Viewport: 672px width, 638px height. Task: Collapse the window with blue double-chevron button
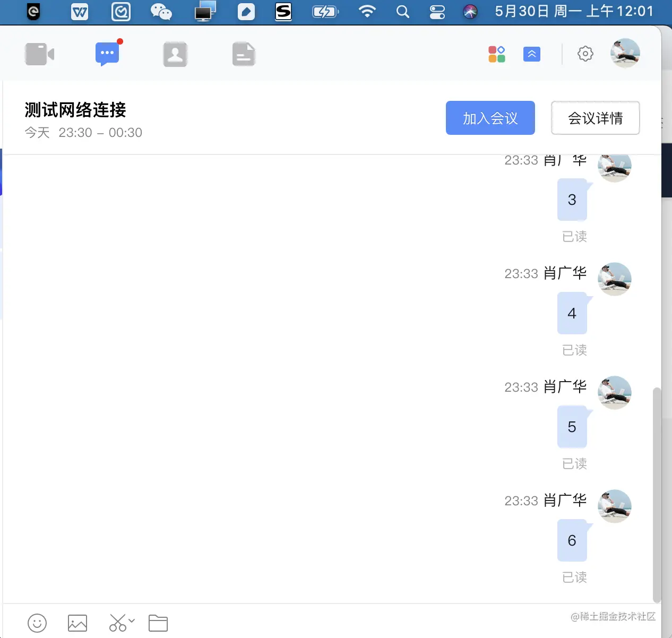pyautogui.click(x=532, y=54)
